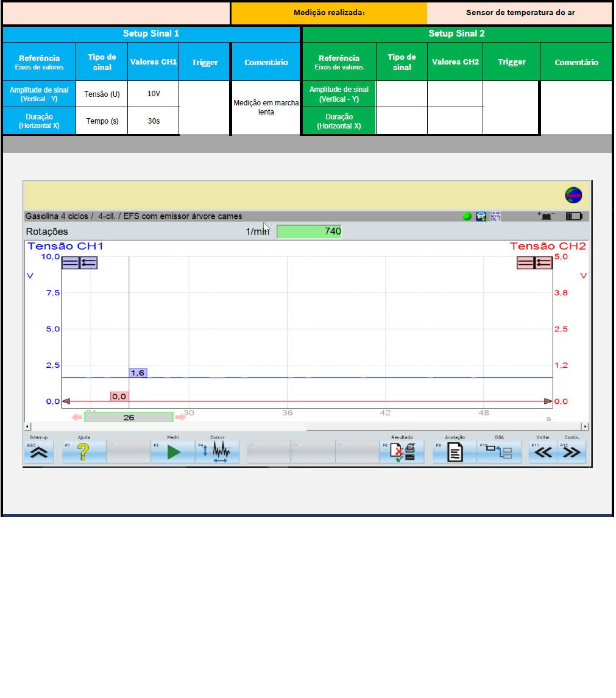Click the DSA button
This screenshot has width=616, height=698.
pos(499,453)
